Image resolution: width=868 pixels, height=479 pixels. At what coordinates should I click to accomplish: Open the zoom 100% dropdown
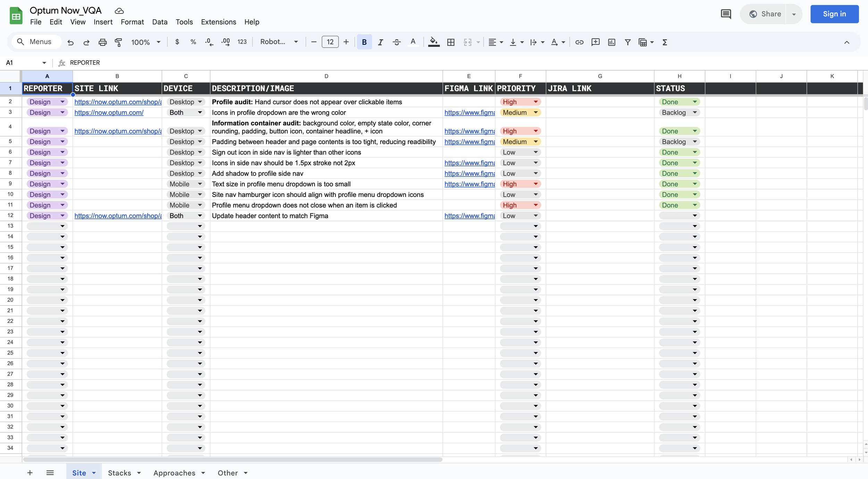coord(146,42)
